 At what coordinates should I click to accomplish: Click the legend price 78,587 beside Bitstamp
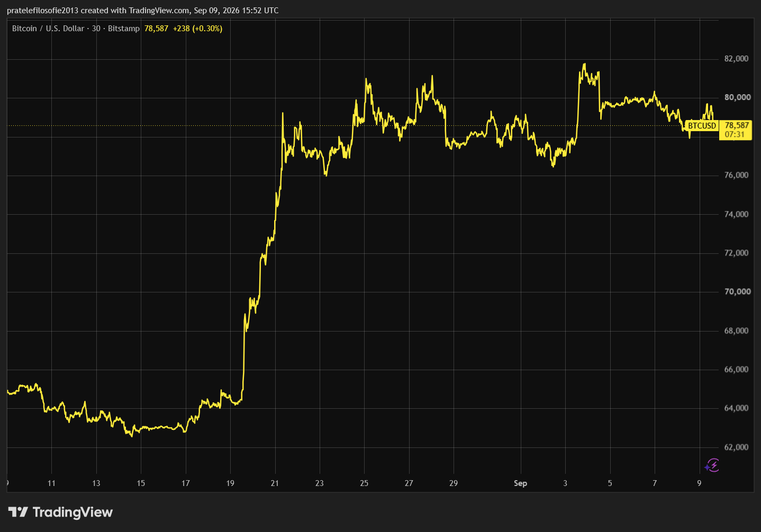tap(156, 29)
